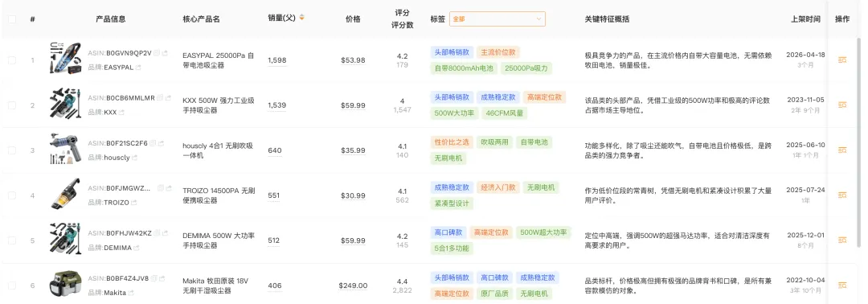Click the KXX vacuum product thumbnail

[65, 104]
